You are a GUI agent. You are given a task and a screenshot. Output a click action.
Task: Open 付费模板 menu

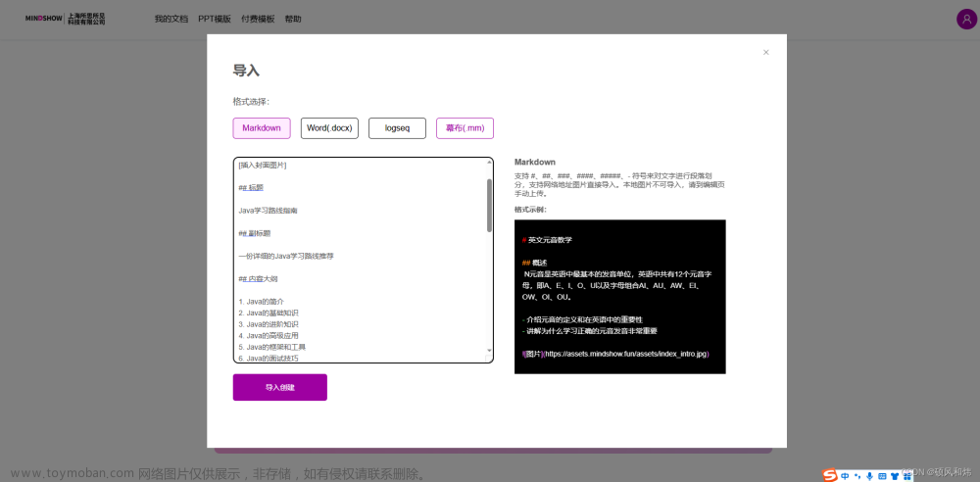258,20
